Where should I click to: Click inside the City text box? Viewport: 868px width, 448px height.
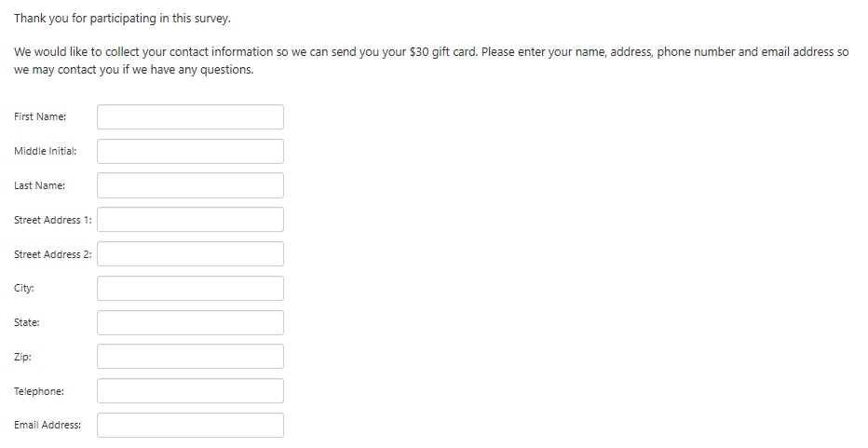(190, 288)
